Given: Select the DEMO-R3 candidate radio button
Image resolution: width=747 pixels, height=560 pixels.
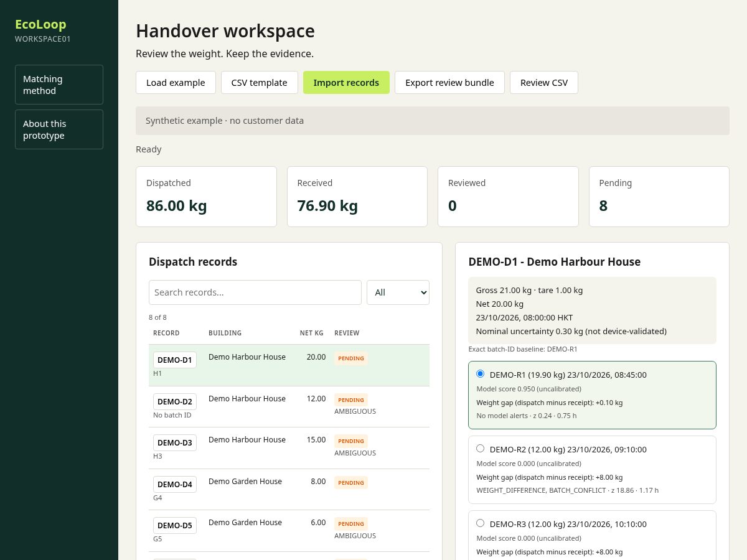Looking at the screenshot, I should 480,523.
